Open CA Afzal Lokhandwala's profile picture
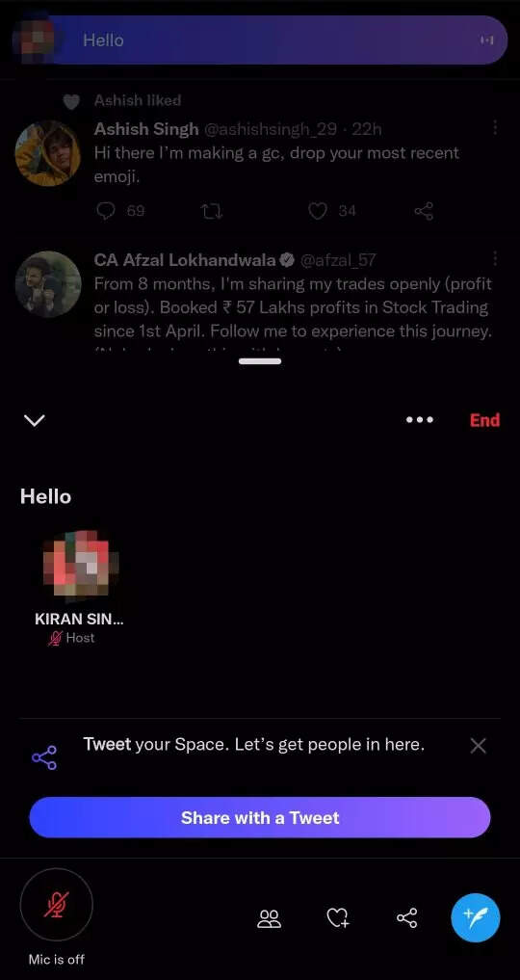The height and width of the screenshot is (980, 520). tap(48, 284)
